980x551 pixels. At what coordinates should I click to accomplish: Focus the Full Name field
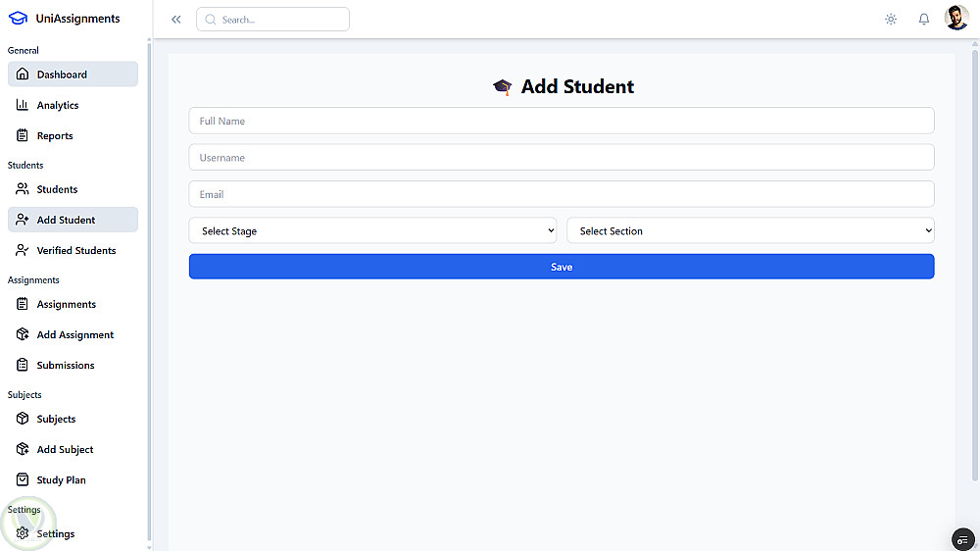tap(561, 121)
